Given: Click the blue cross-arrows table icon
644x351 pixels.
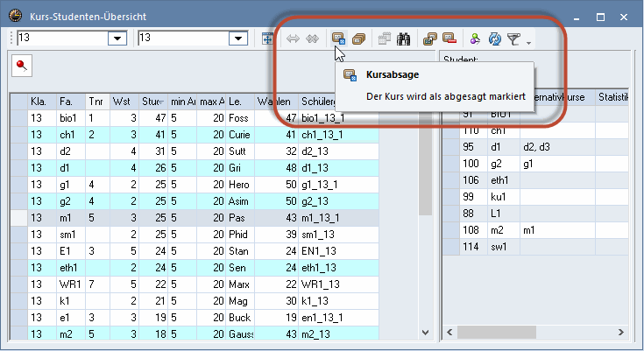Looking at the screenshot, I should [x=267, y=39].
